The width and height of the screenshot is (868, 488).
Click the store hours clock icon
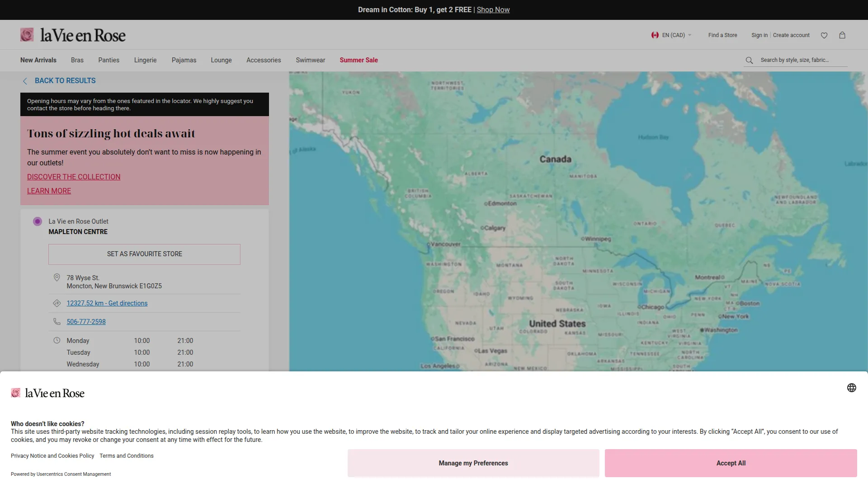pos(57,340)
